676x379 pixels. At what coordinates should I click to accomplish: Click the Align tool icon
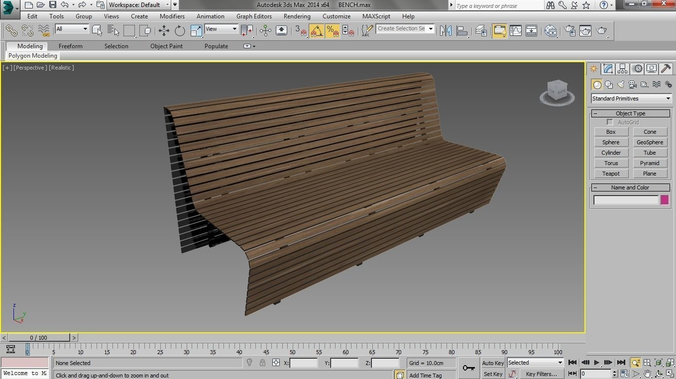[x=462, y=31]
